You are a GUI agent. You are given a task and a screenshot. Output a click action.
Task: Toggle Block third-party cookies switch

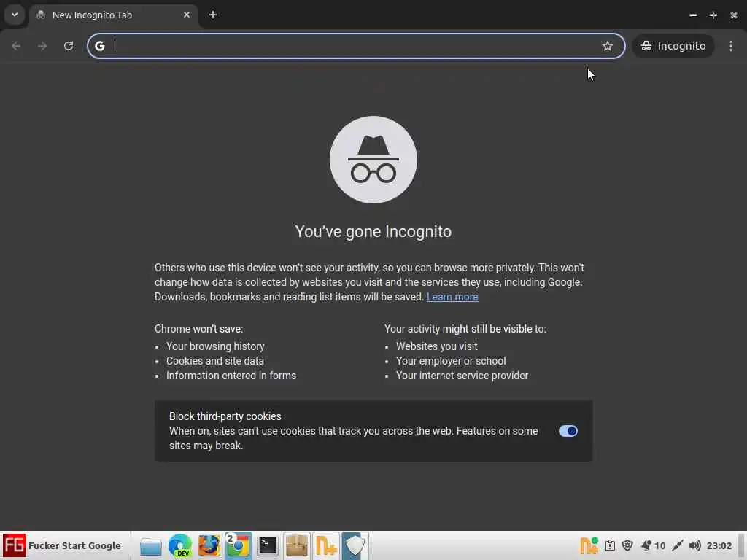[x=568, y=431]
